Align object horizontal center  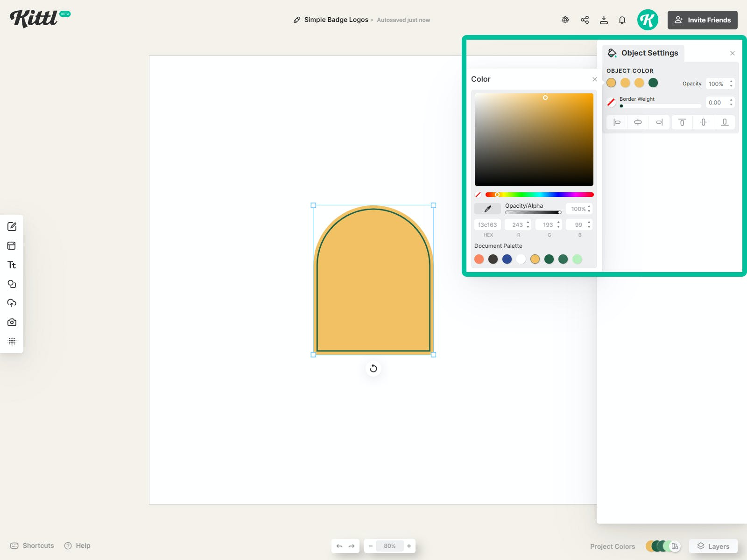pos(638,122)
